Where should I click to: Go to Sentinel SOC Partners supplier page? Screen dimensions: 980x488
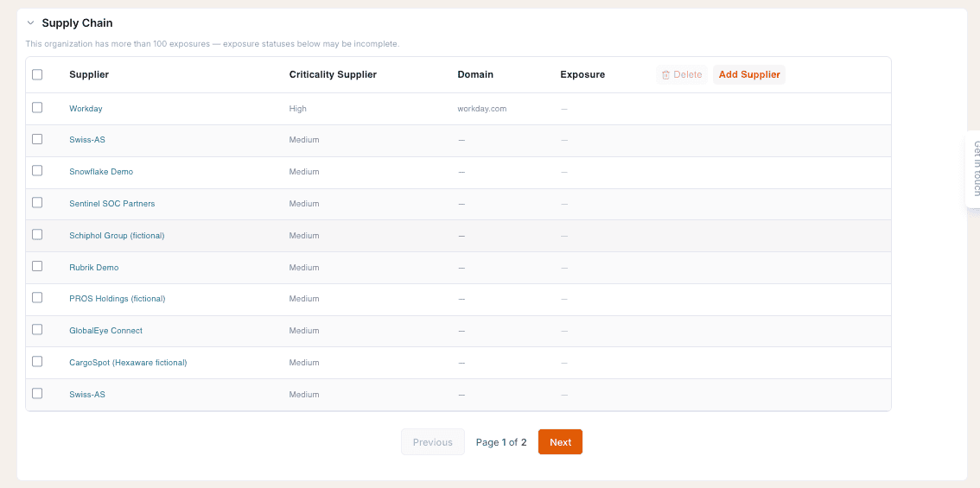(x=111, y=204)
